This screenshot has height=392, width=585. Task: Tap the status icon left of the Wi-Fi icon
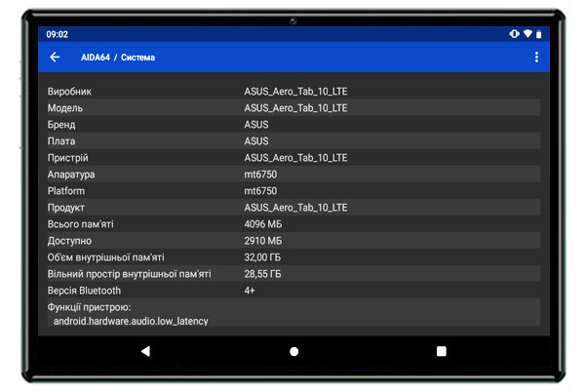tap(514, 34)
